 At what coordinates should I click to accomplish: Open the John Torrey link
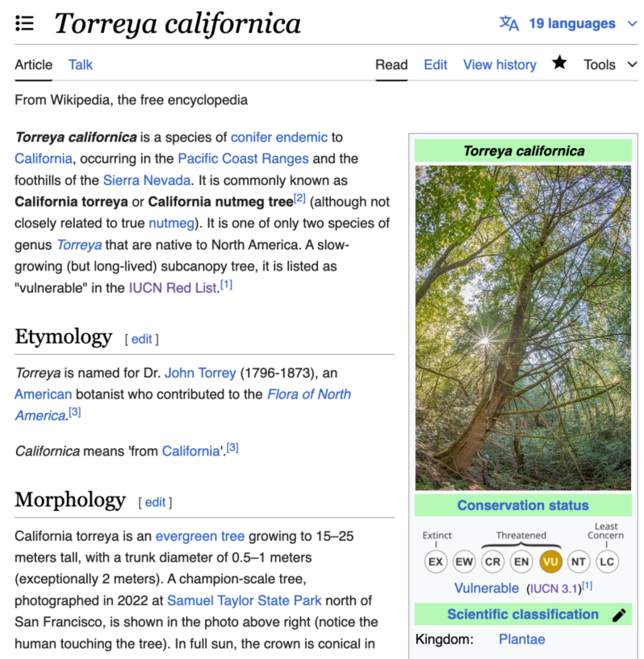pyautogui.click(x=200, y=373)
